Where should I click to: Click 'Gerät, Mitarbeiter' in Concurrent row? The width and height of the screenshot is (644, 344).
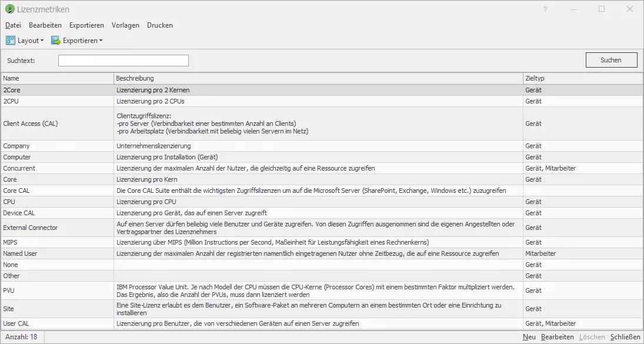tap(550, 168)
